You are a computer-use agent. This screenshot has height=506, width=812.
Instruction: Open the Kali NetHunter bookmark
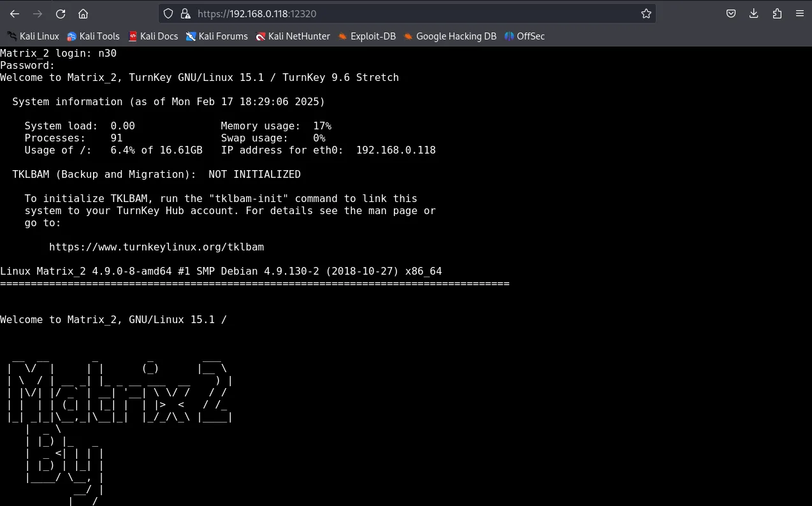click(293, 36)
